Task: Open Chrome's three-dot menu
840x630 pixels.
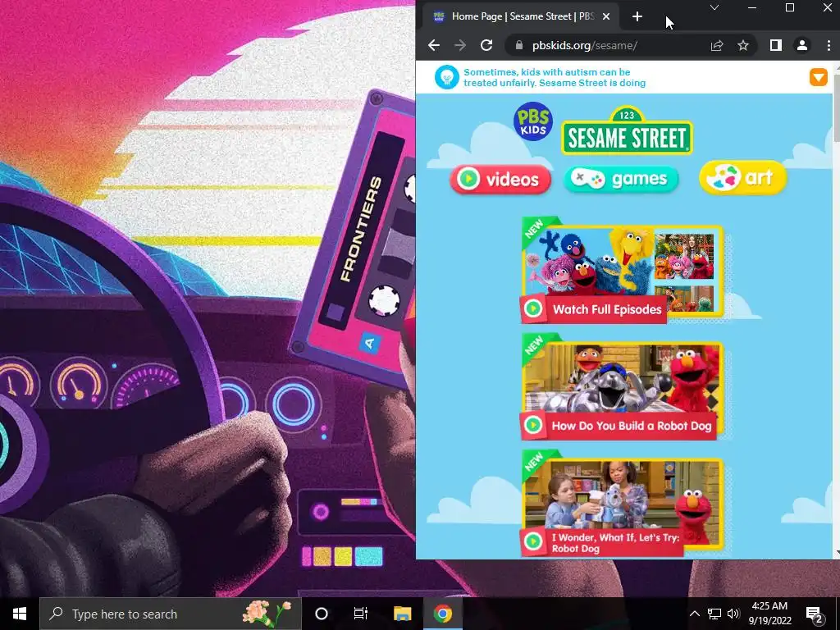Action: (x=829, y=46)
